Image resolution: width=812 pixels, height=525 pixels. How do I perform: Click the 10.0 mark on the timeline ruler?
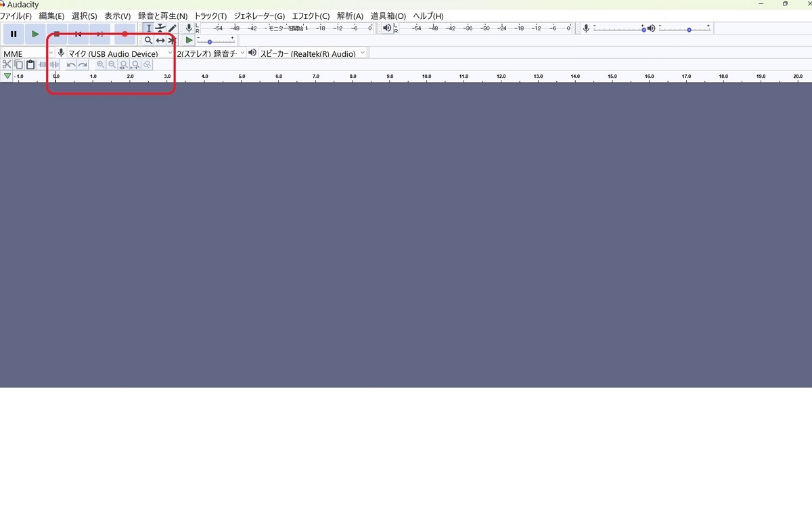point(426,76)
